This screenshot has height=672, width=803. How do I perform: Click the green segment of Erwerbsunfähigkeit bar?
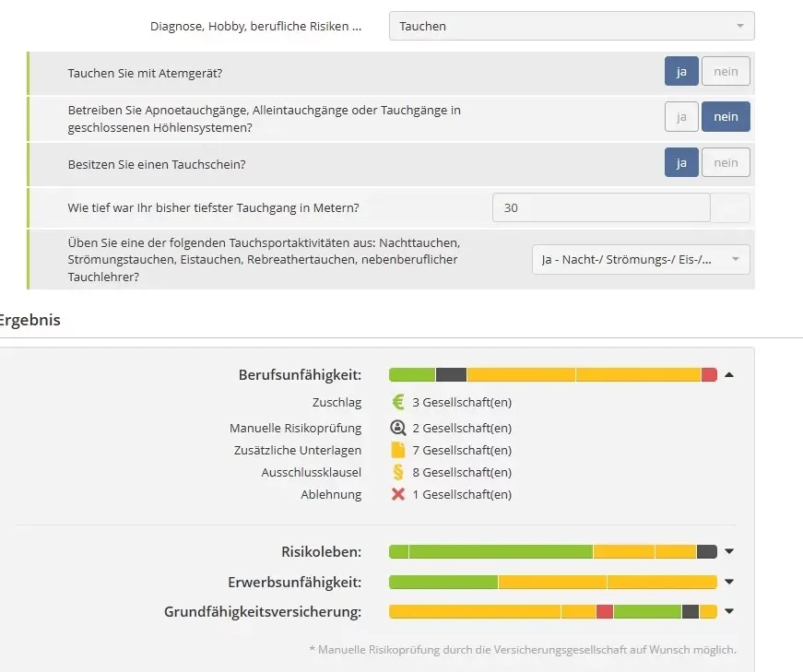coord(443,583)
